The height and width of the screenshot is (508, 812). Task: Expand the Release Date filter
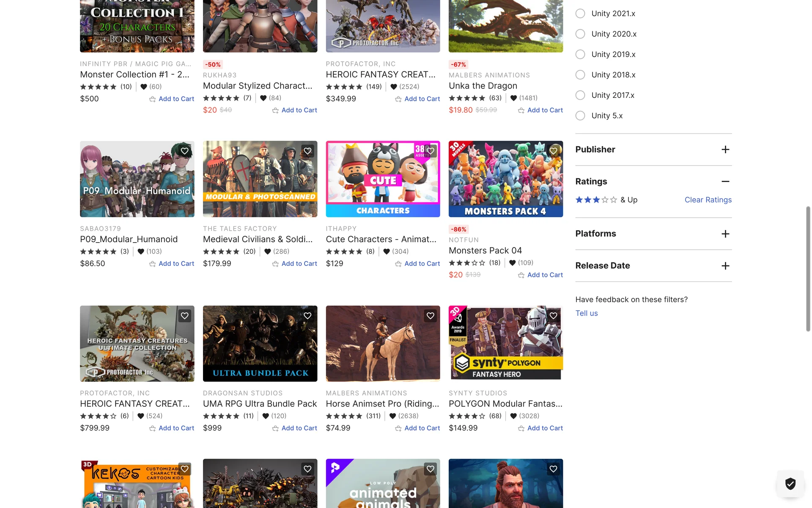pos(725,266)
